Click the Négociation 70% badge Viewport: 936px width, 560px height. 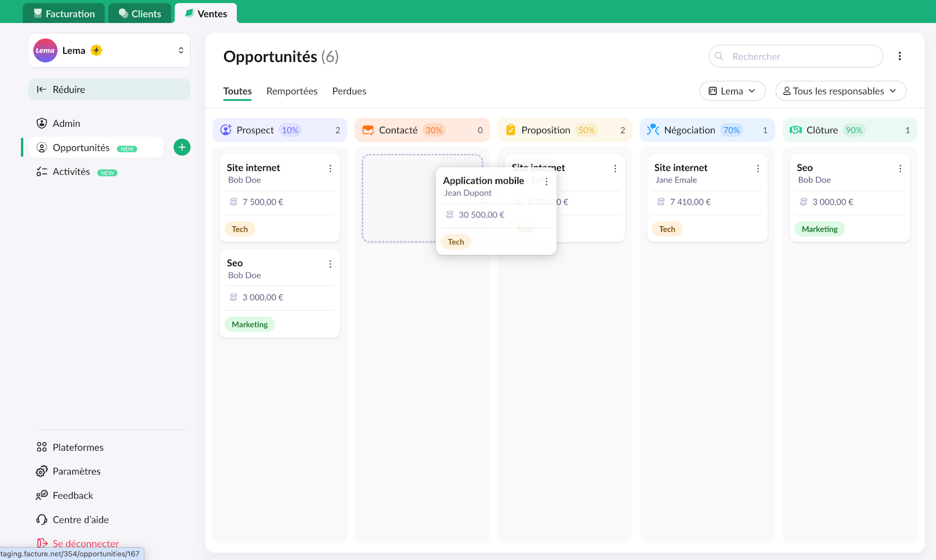click(x=732, y=130)
